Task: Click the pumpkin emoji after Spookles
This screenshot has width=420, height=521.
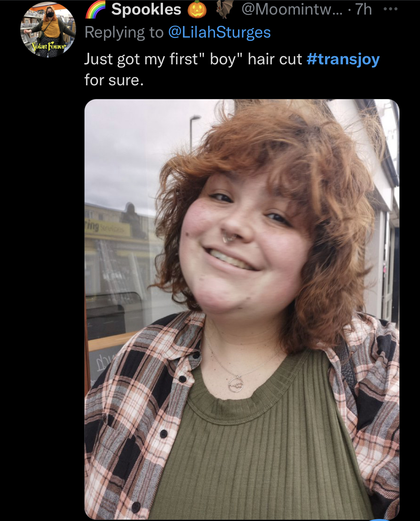Action: 197,9
